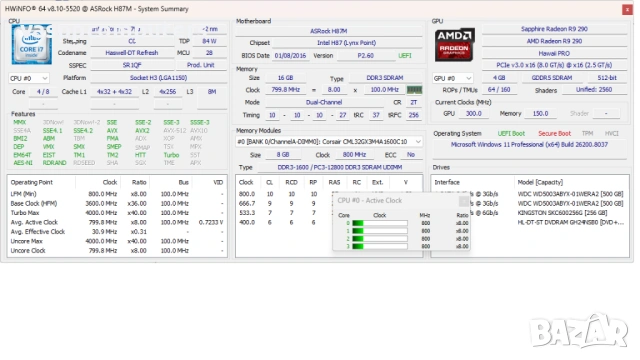This screenshot has height=360, width=640.
Task: Click the GPU memory clock 150.0 value
Action: click(540, 113)
